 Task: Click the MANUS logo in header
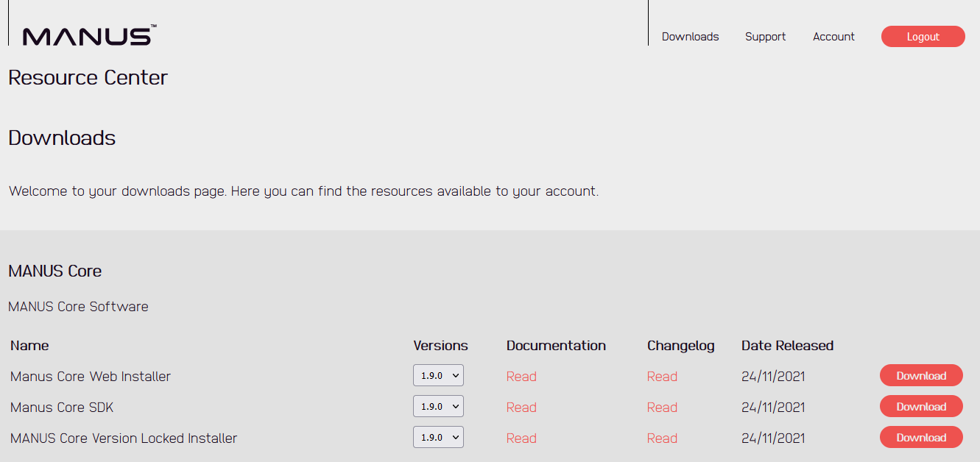(x=89, y=35)
